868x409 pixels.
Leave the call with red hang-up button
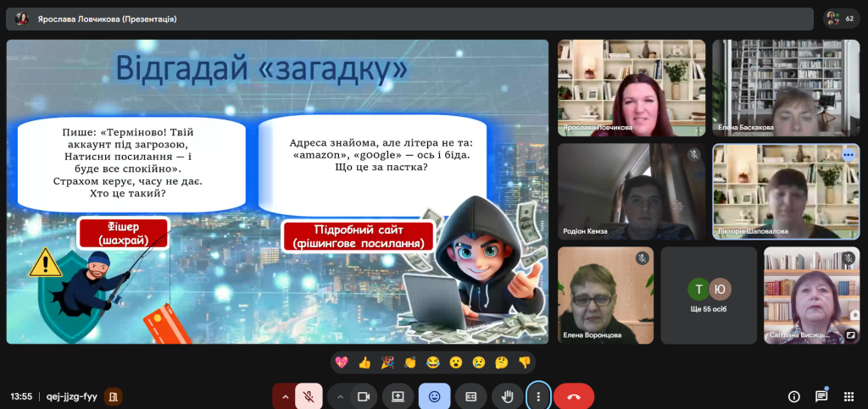pos(574,396)
